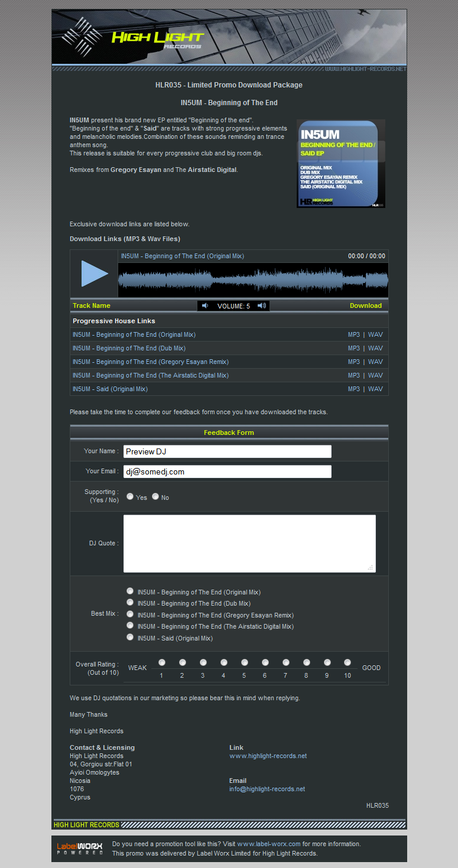Choose Original Mix as Best Mix
Screen dimensions: 458x868
tap(130, 591)
